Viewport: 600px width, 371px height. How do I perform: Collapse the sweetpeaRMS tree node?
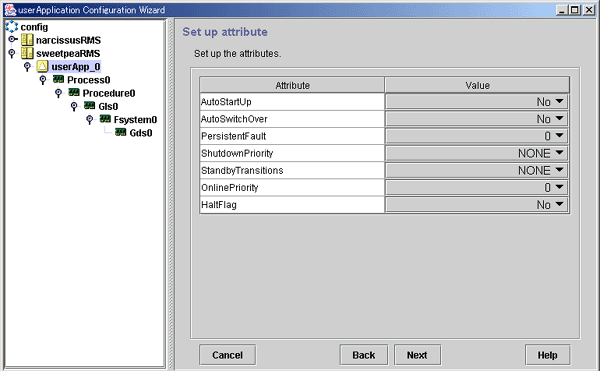pos(12,54)
